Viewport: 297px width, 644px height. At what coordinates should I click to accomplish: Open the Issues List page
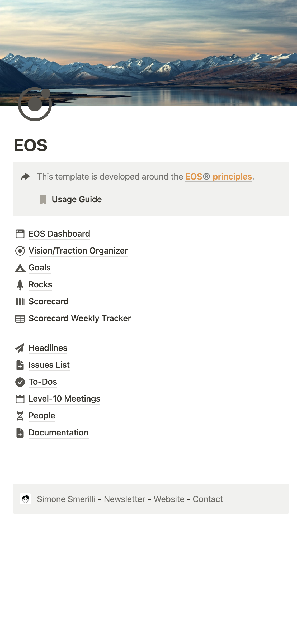(49, 365)
